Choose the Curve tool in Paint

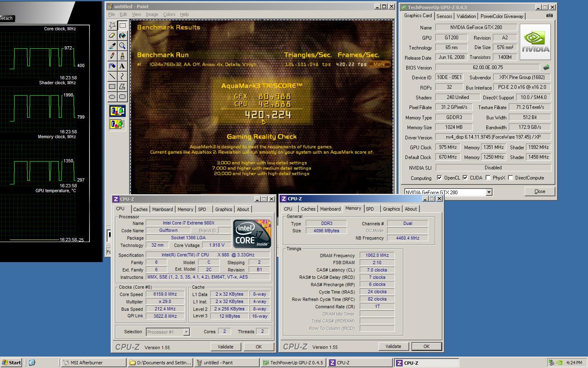pyautogui.click(x=122, y=76)
